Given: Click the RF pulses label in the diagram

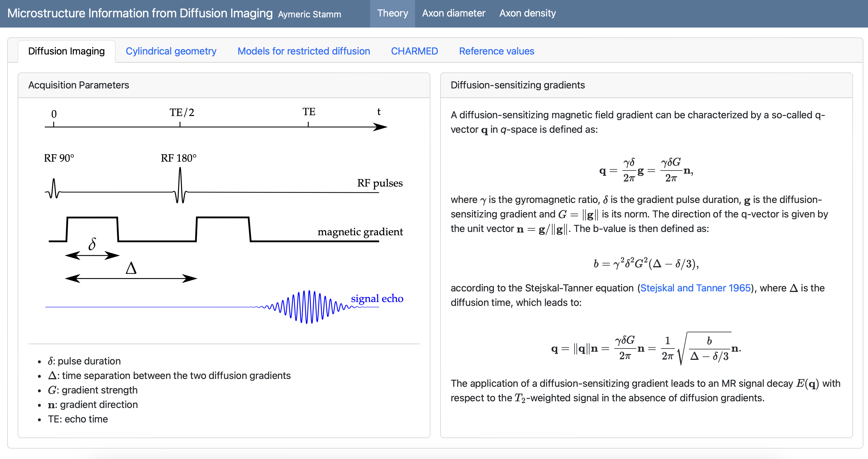Looking at the screenshot, I should pos(380,183).
